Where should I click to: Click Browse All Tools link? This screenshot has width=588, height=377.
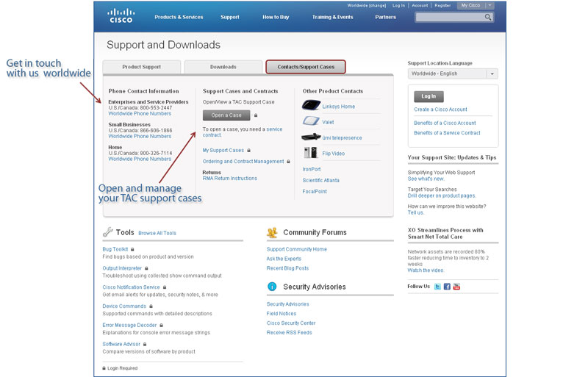(x=157, y=233)
